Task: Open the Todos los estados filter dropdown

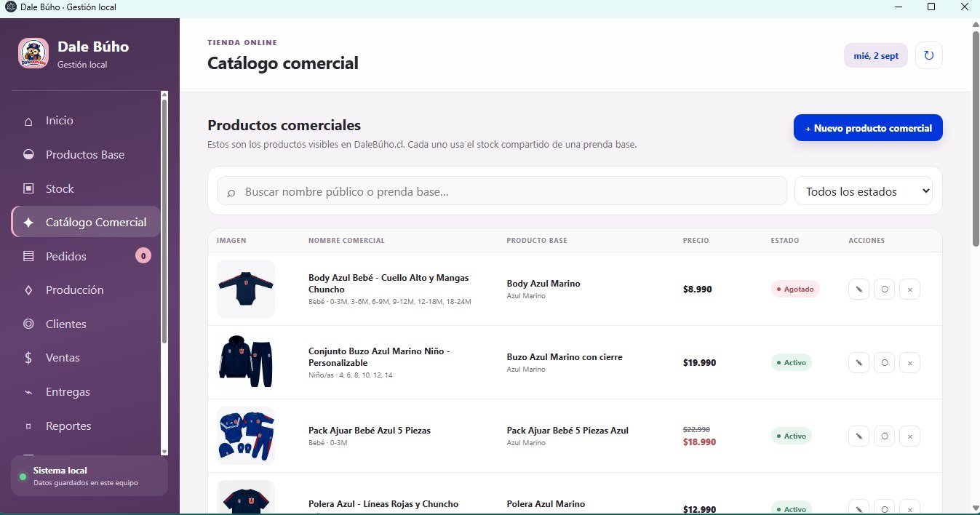Action: [864, 191]
